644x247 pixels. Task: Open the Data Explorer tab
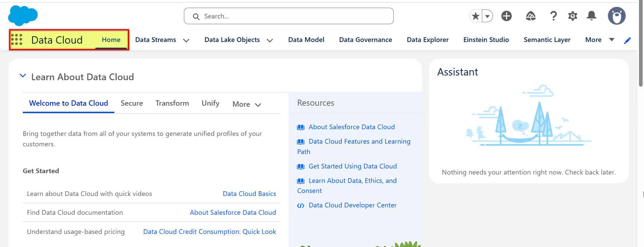click(x=428, y=40)
